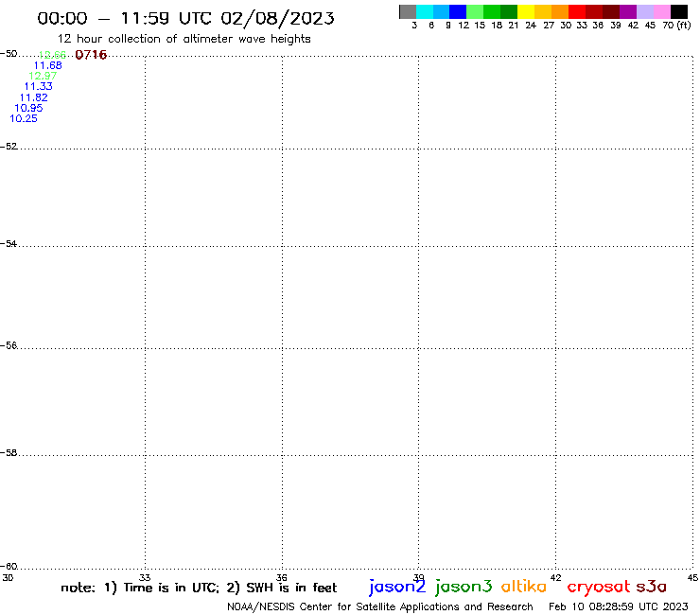Click the longitude axis label 45
700x615 pixels.
pyautogui.click(x=692, y=577)
